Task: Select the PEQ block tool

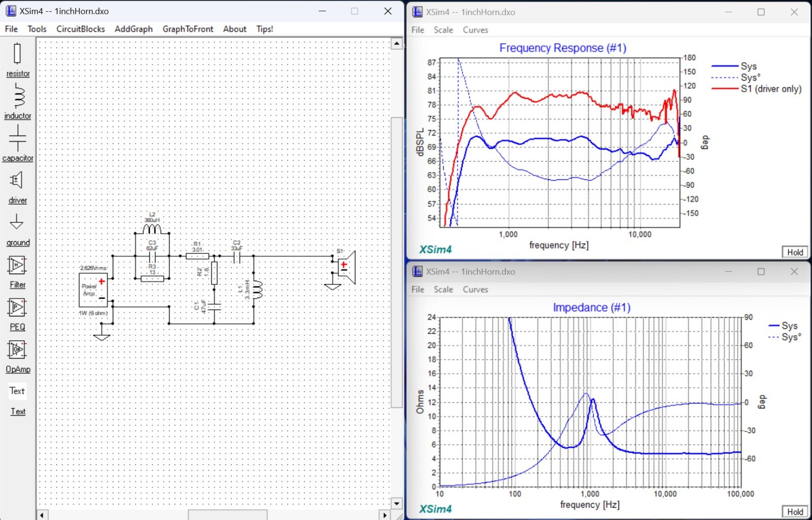Action: [x=17, y=314]
